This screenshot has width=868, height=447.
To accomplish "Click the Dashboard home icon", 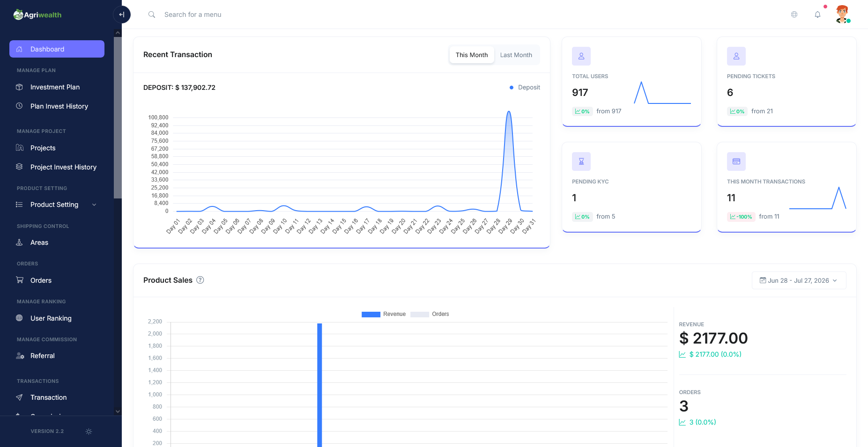I will coord(19,49).
